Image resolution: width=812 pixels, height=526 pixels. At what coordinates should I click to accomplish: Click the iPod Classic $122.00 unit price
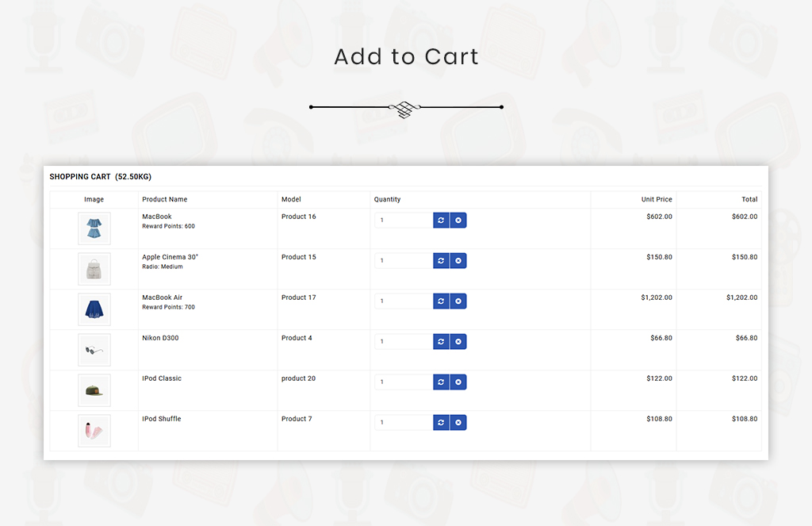[659, 378]
